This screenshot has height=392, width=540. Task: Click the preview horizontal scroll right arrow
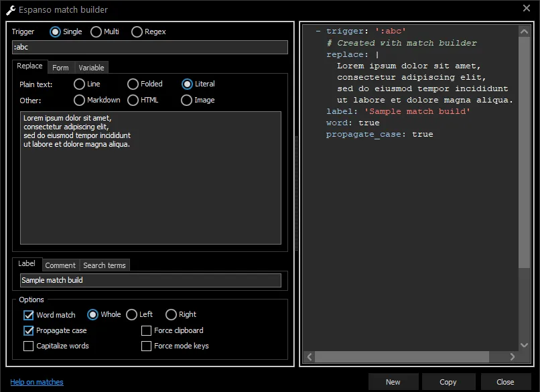coord(513,356)
